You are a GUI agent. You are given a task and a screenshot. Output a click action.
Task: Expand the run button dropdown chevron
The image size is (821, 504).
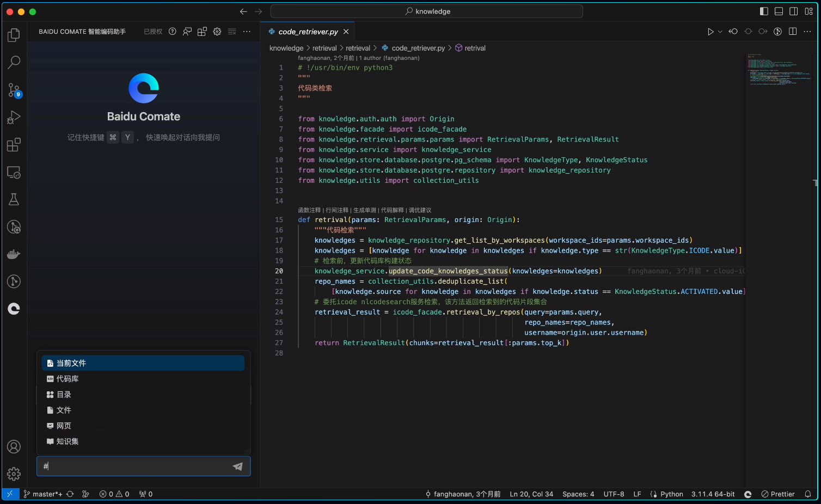(x=720, y=32)
